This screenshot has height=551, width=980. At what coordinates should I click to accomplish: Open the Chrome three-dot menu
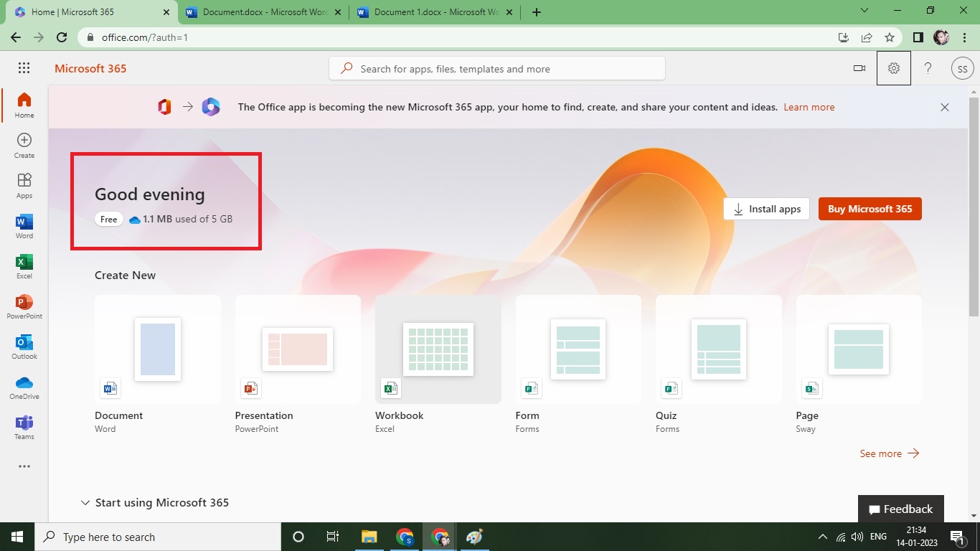(964, 37)
